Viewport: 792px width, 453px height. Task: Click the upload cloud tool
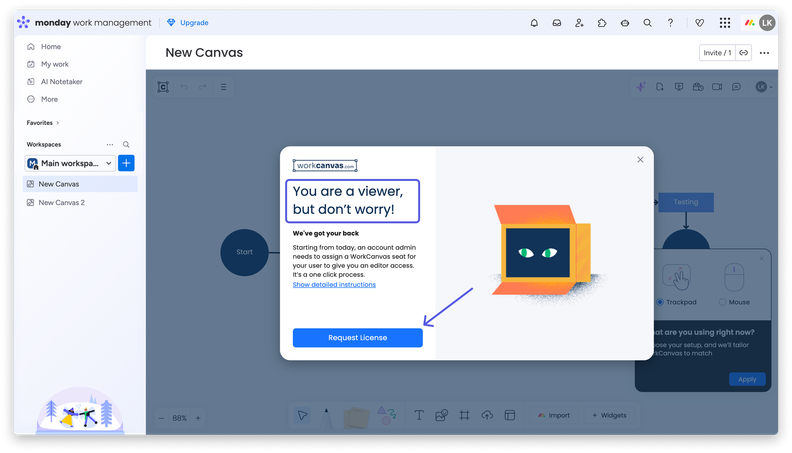point(487,415)
